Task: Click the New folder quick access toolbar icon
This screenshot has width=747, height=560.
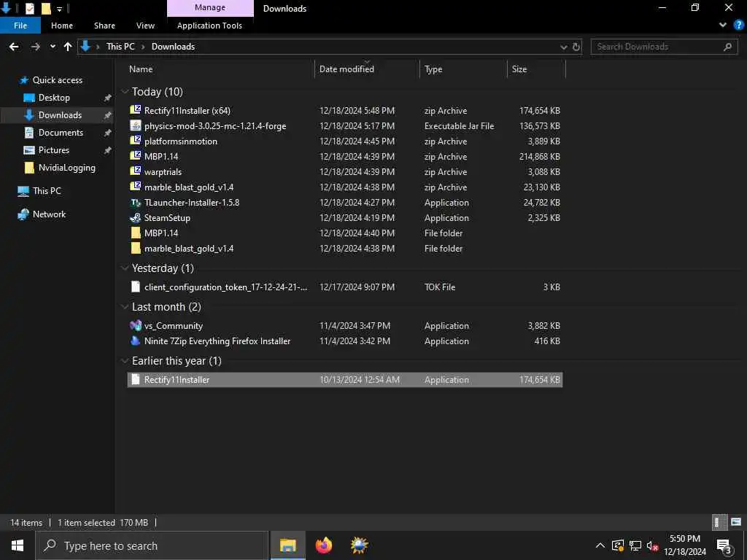Action: (46, 8)
